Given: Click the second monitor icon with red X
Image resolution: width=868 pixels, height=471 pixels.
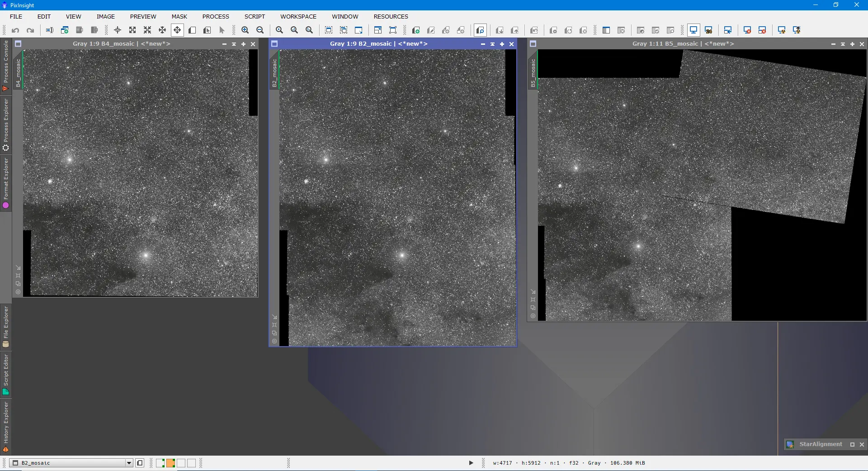Looking at the screenshot, I should (x=762, y=30).
